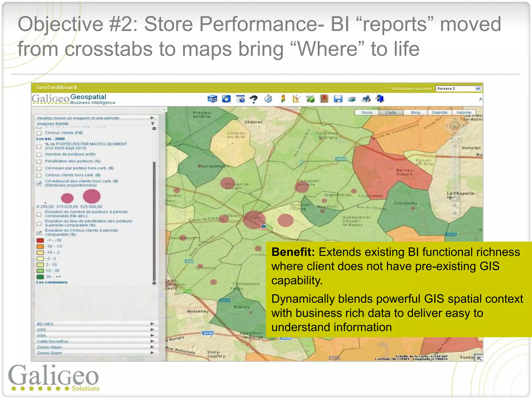Enable Pénétration des porteurs (%) layer
The height and width of the screenshot is (399, 532).
click(39, 162)
